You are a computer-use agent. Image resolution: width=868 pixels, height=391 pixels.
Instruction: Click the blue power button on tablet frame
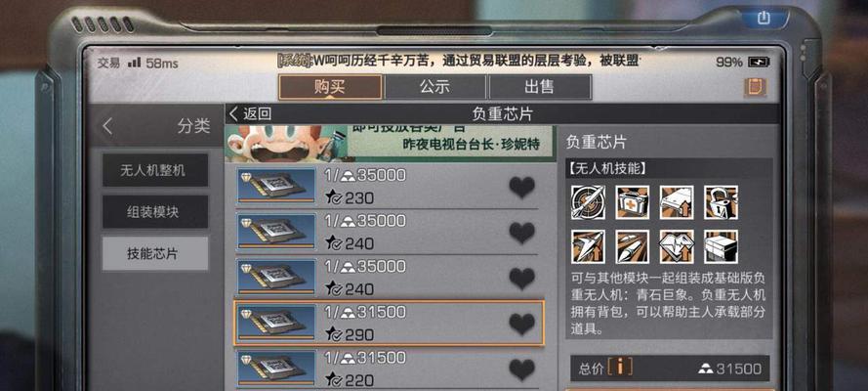(x=764, y=19)
